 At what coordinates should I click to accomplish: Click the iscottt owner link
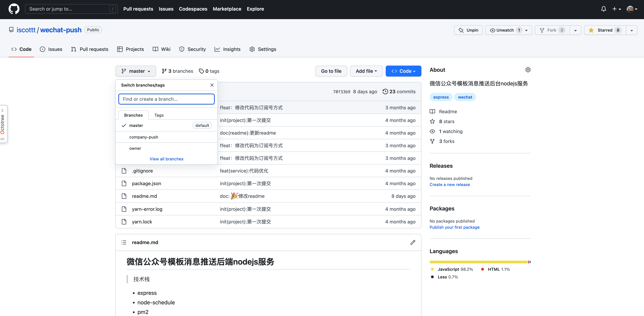click(26, 30)
